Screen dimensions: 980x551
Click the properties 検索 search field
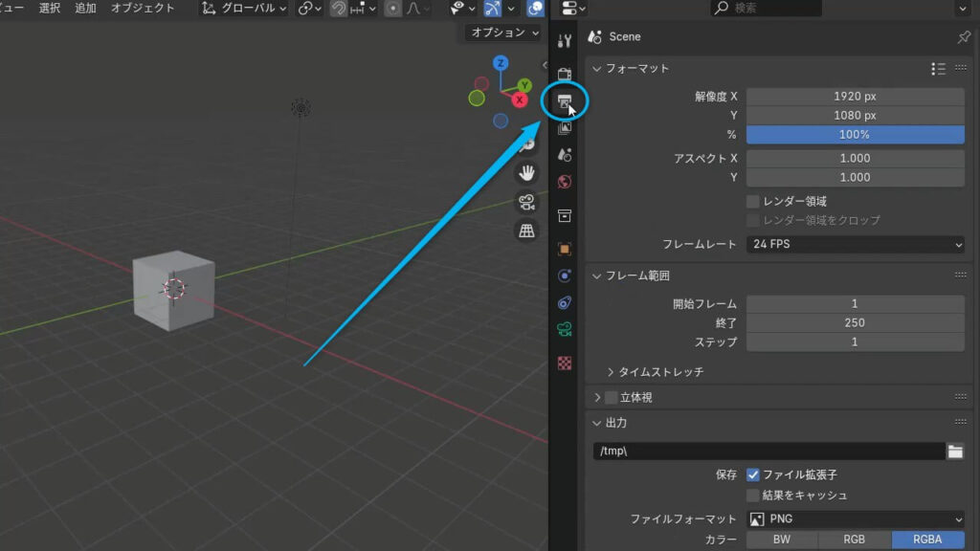[767, 8]
